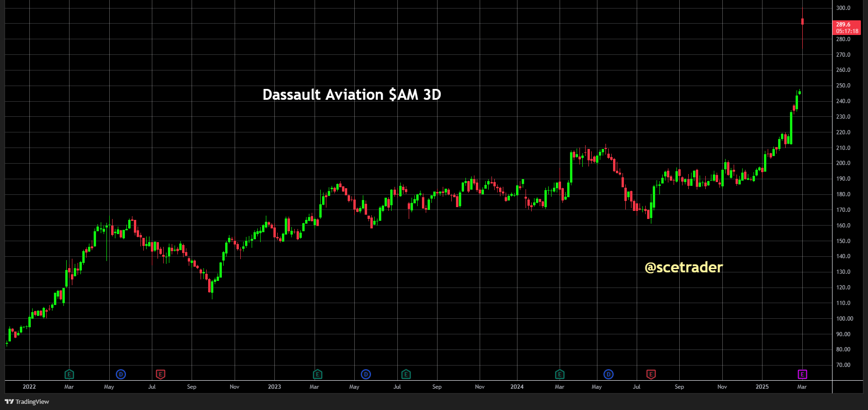
Task: Click the 2023 label on the time axis
Action: [274, 387]
